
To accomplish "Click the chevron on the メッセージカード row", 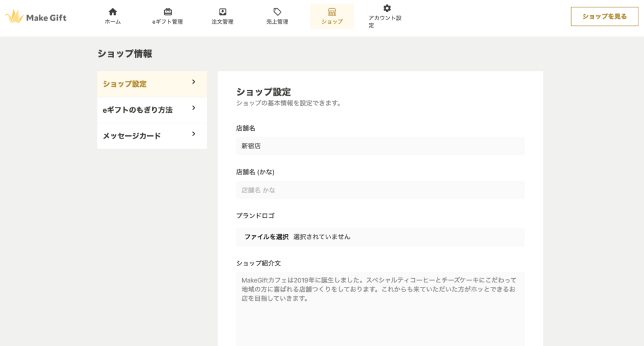I will click(194, 133).
